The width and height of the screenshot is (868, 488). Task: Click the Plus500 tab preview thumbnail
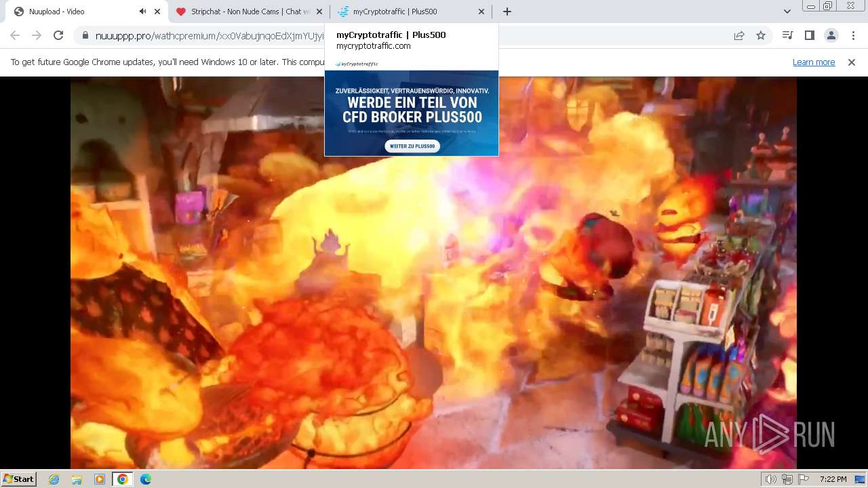(x=412, y=107)
